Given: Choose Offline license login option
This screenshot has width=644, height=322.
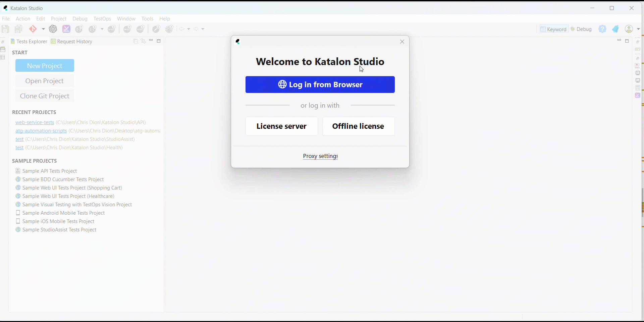Looking at the screenshot, I should (x=358, y=126).
